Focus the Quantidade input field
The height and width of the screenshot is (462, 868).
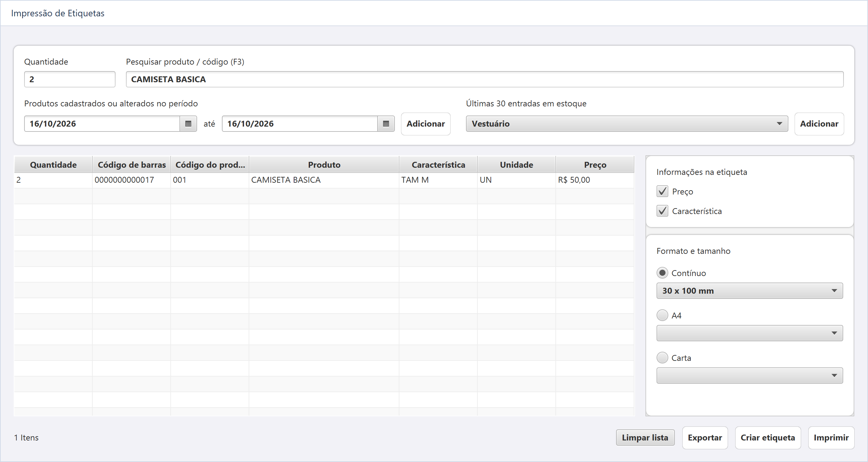tap(70, 79)
